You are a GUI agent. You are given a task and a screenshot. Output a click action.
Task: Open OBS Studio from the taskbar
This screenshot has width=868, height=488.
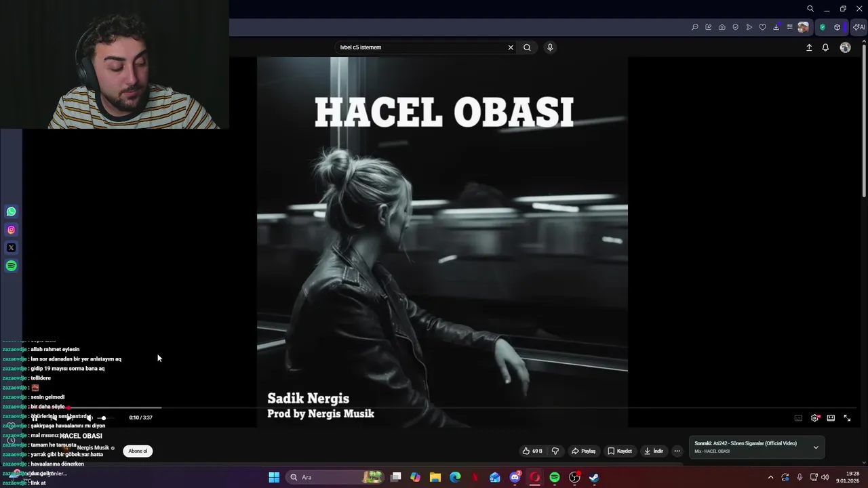click(x=574, y=477)
